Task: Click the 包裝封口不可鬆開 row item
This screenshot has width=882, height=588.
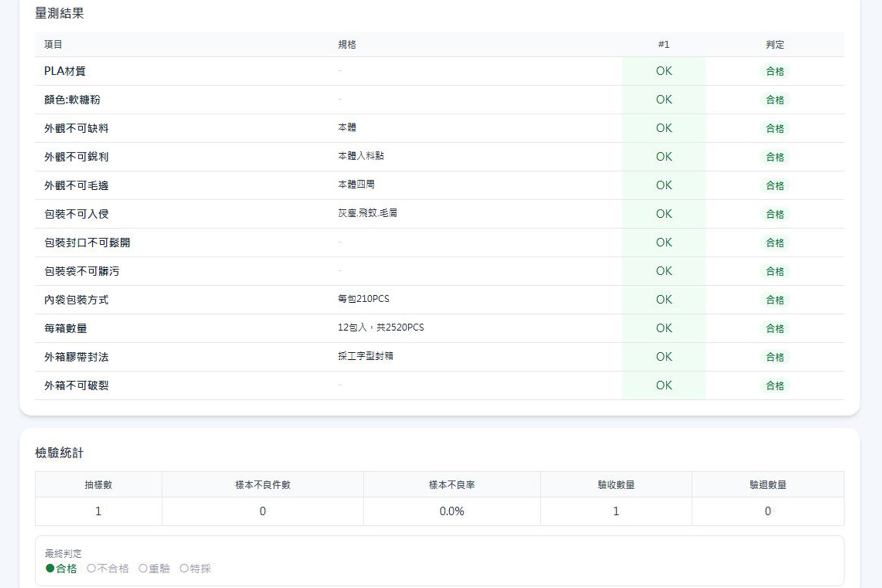Action: click(x=87, y=243)
